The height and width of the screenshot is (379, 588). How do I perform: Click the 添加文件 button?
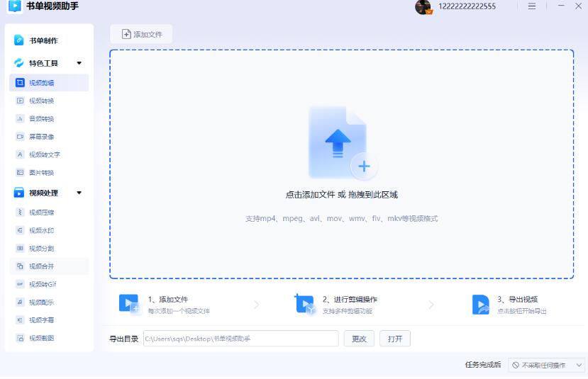coord(141,34)
